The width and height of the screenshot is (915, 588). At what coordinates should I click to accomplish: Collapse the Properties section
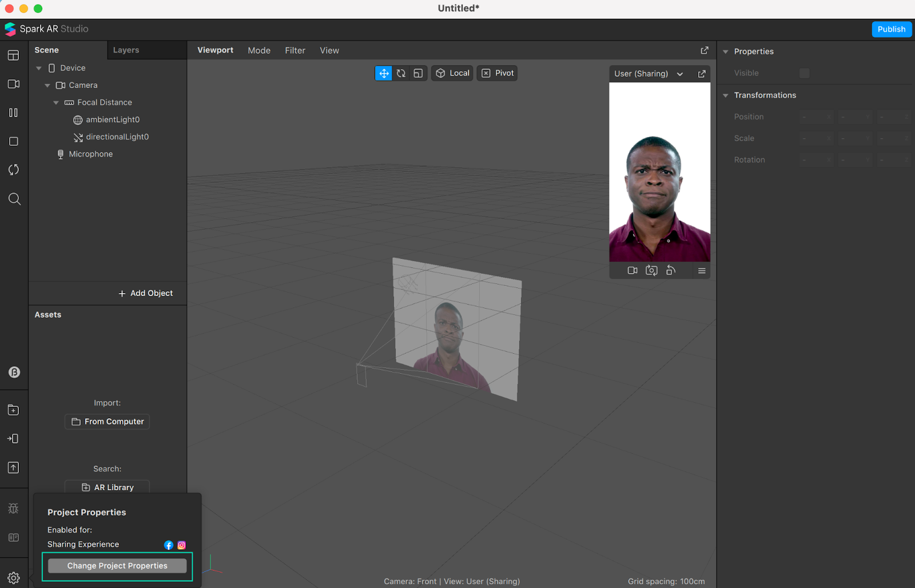[726, 51]
